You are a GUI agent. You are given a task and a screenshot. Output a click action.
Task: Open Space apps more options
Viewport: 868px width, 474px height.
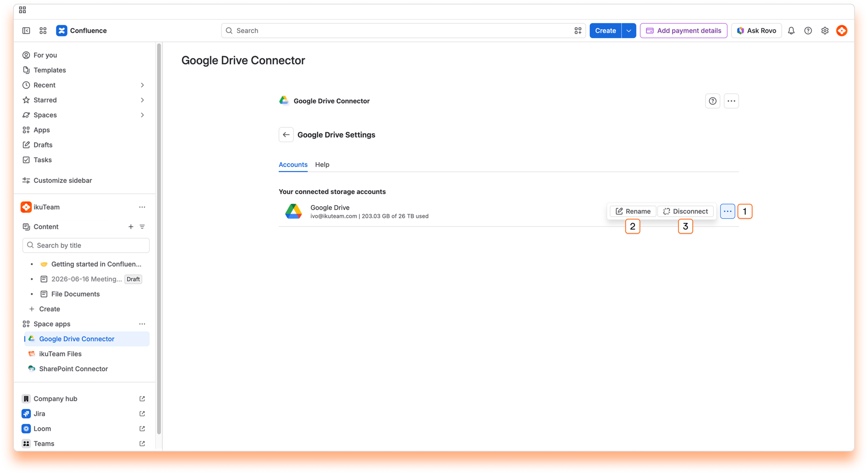pyautogui.click(x=142, y=324)
